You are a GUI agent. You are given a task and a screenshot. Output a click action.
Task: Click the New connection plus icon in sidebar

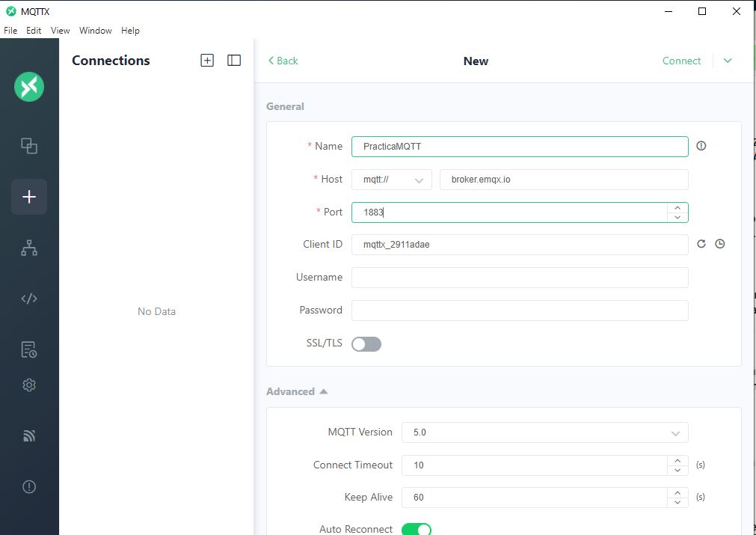[x=29, y=197]
